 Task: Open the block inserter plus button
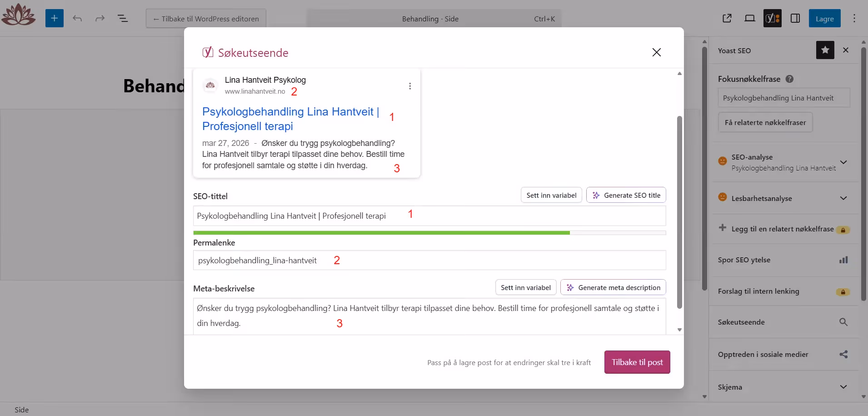pyautogui.click(x=54, y=18)
